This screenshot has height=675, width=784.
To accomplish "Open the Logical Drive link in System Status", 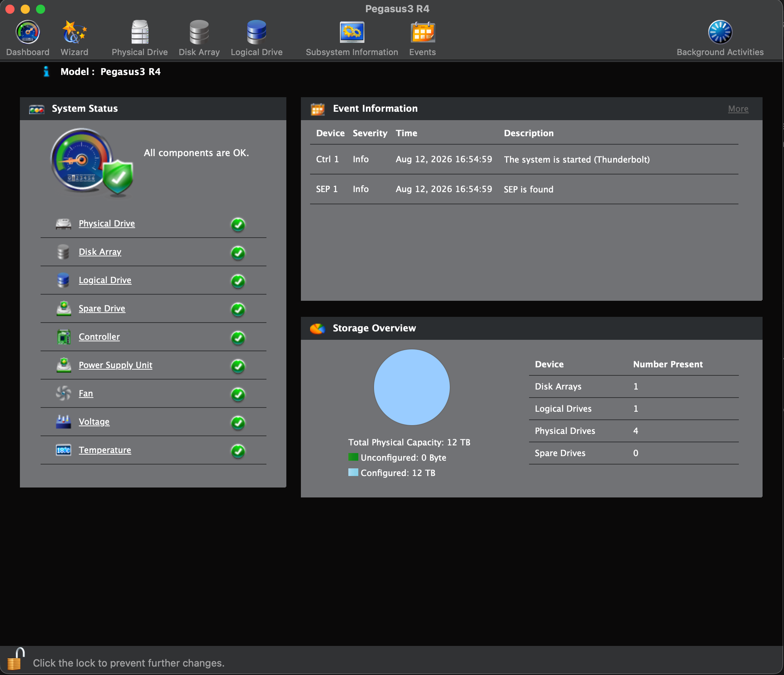I will pos(105,280).
